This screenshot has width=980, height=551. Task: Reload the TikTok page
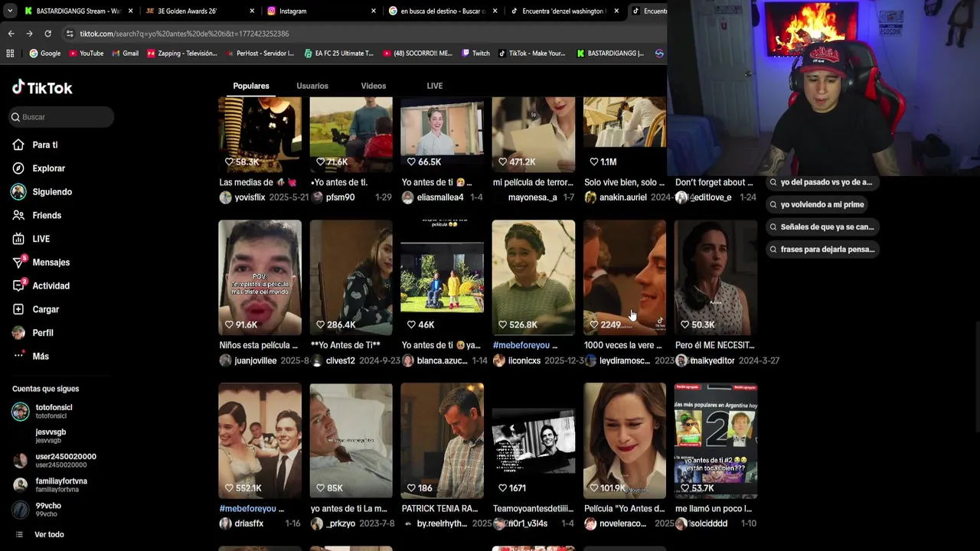coord(47,34)
